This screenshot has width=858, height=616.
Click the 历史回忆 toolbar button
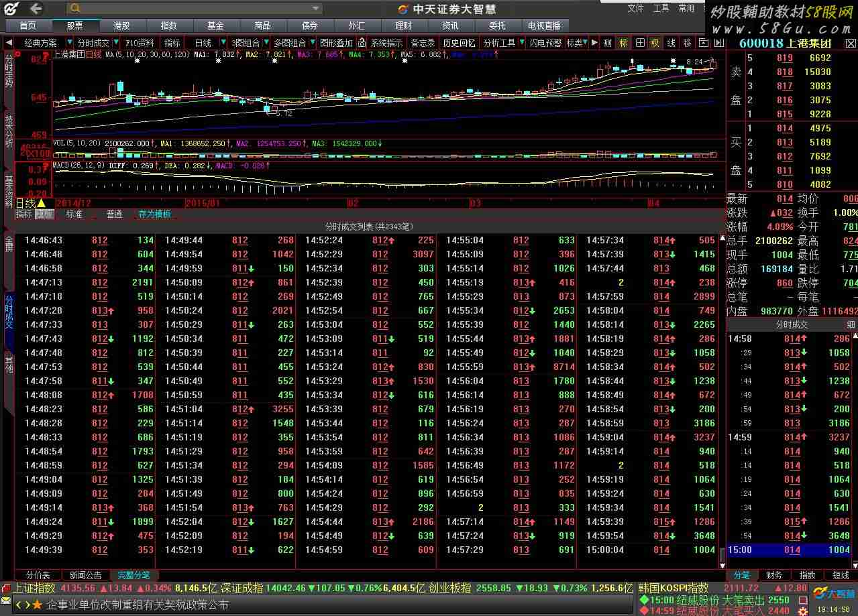pyautogui.click(x=459, y=43)
